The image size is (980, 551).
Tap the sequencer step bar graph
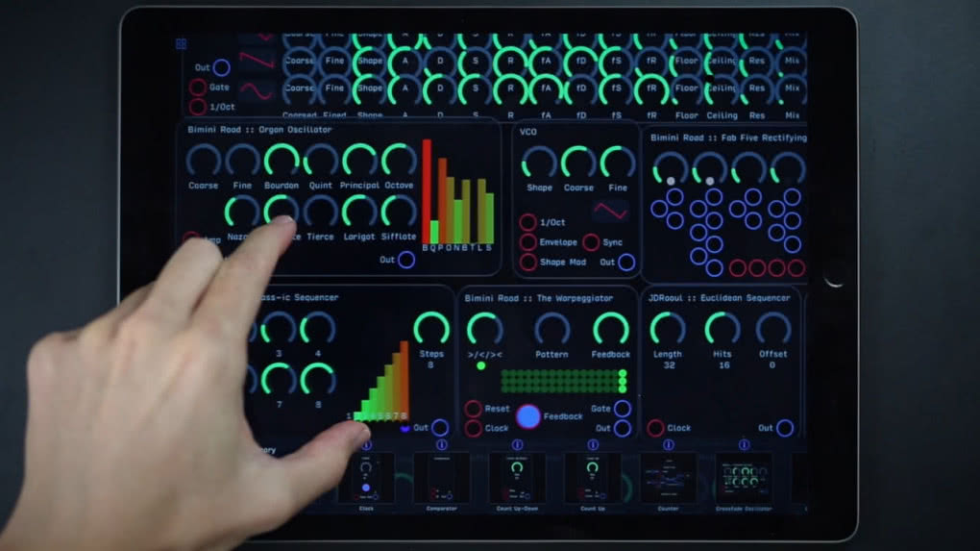pyautogui.click(x=380, y=380)
